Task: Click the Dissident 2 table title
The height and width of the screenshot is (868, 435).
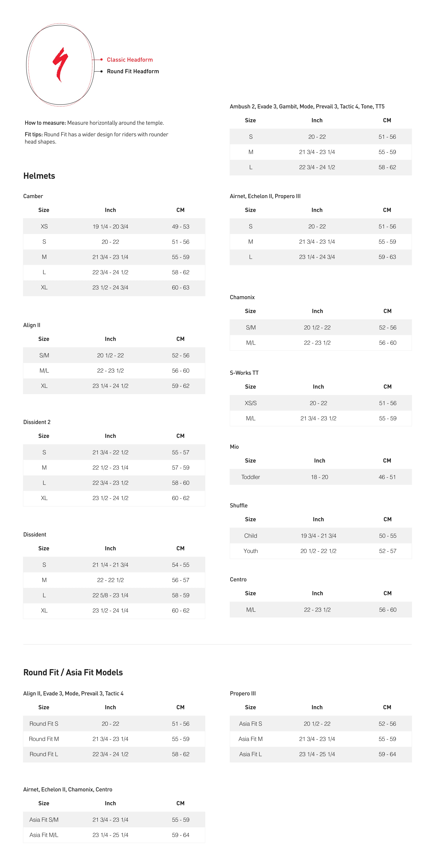Action: 37,422
